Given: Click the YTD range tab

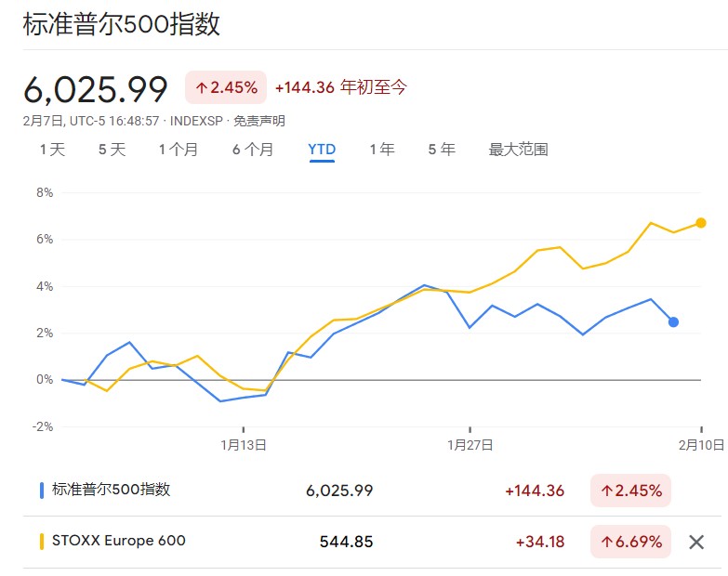Looking at the screenshot, I should 322,150.
